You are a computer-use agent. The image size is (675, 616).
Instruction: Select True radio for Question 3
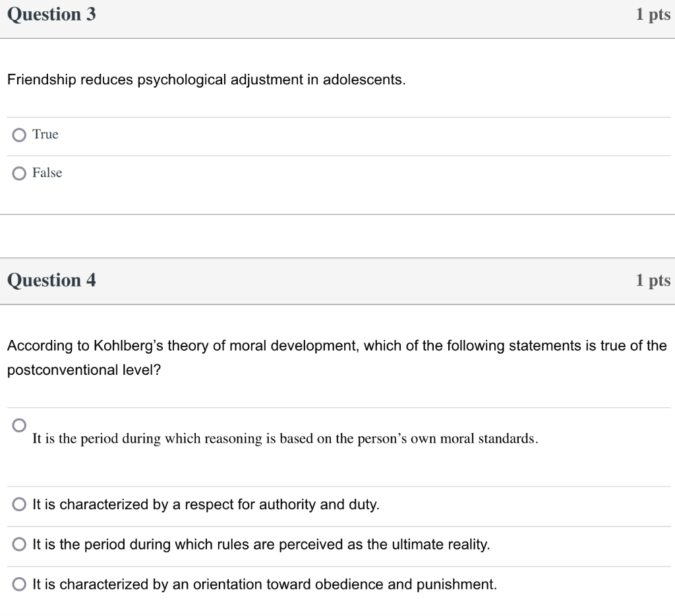pos(20,135)
